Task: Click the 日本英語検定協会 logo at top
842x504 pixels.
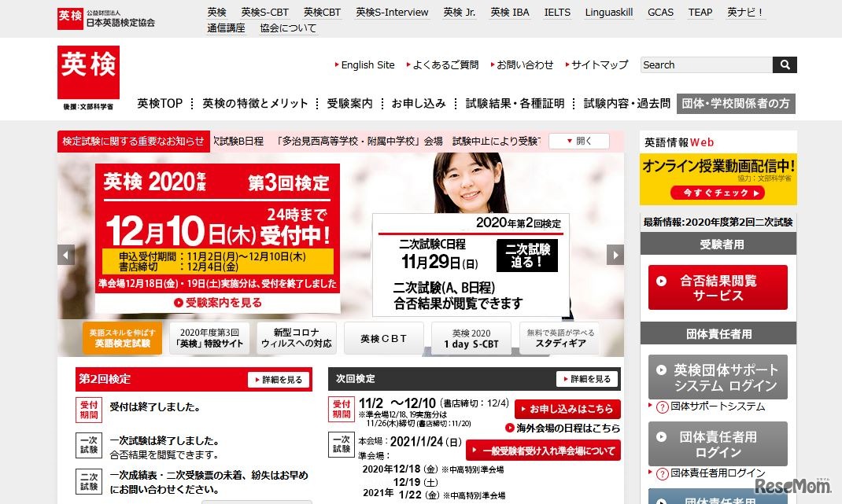Action: click(x=106, y=18)
